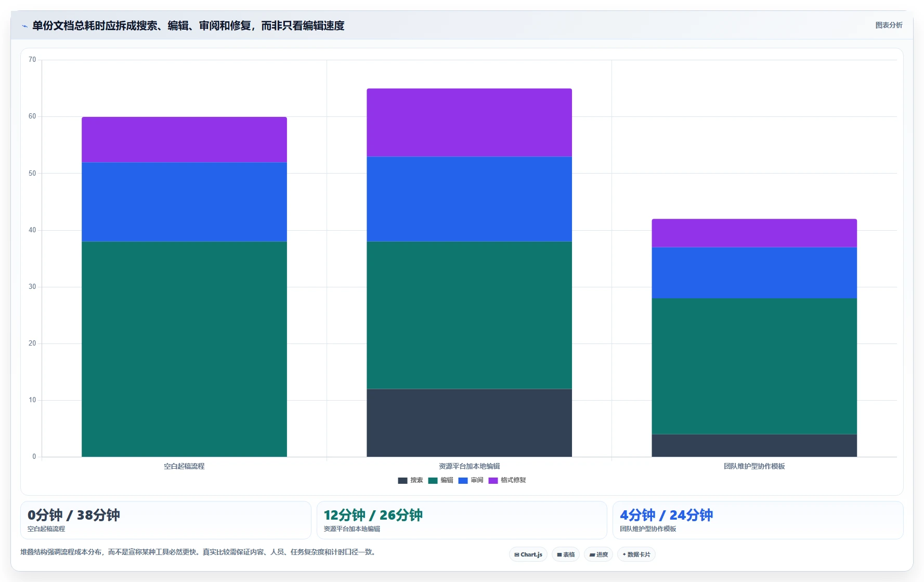
Task: Open the 图表分析 label at top right
Action: [x=889, y=25]
